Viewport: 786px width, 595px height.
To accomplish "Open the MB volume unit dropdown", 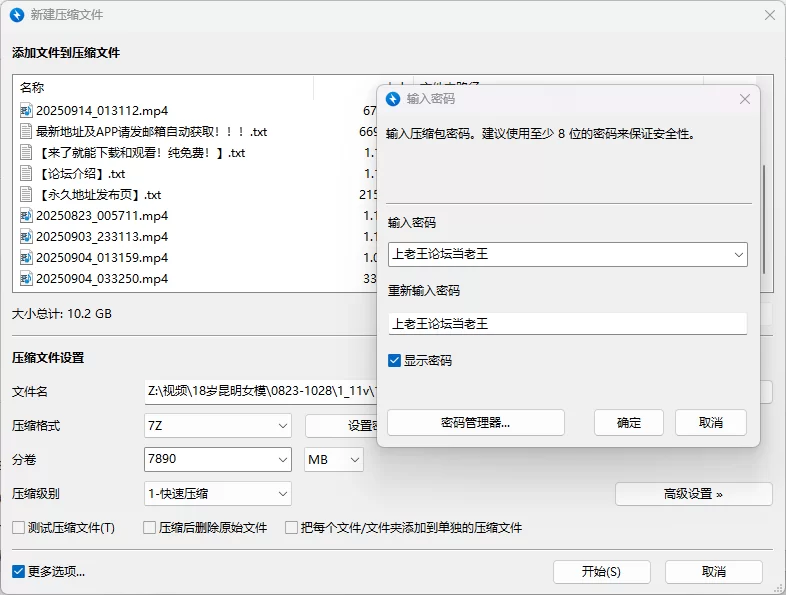I will [x=334, y=460].
